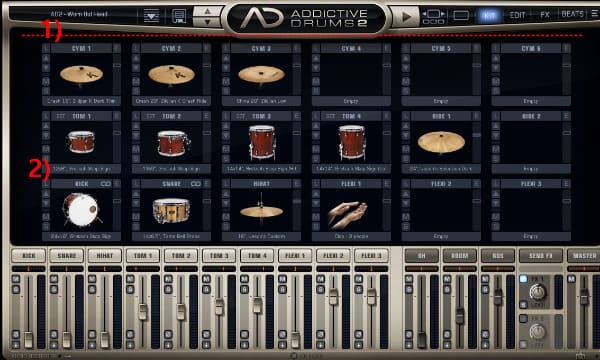
Task: Select the CYM 1 crash cymbal image
Action: [81, 74]
